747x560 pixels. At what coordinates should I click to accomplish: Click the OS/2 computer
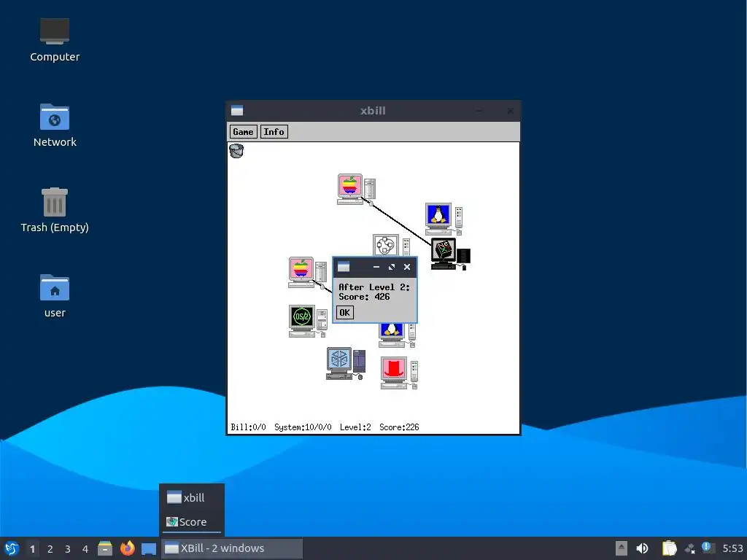pos(308,321)
